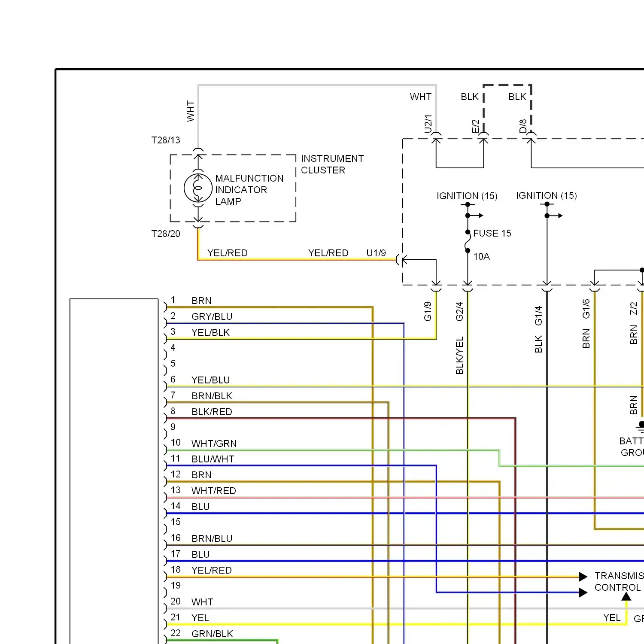
Task: Select the D/8 terminal label
Action: (x=522, y=126)
